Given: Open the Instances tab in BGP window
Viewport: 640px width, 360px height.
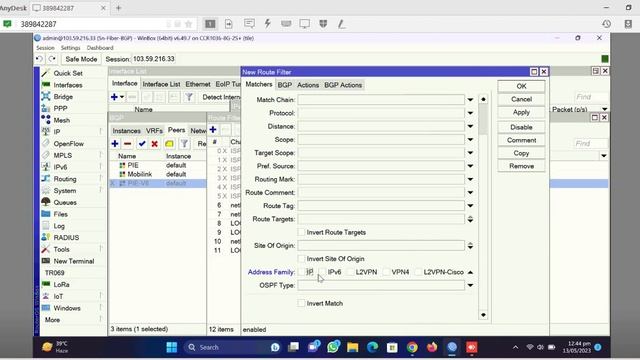Looking at the screenshot, I should click(x=126, y=131).
